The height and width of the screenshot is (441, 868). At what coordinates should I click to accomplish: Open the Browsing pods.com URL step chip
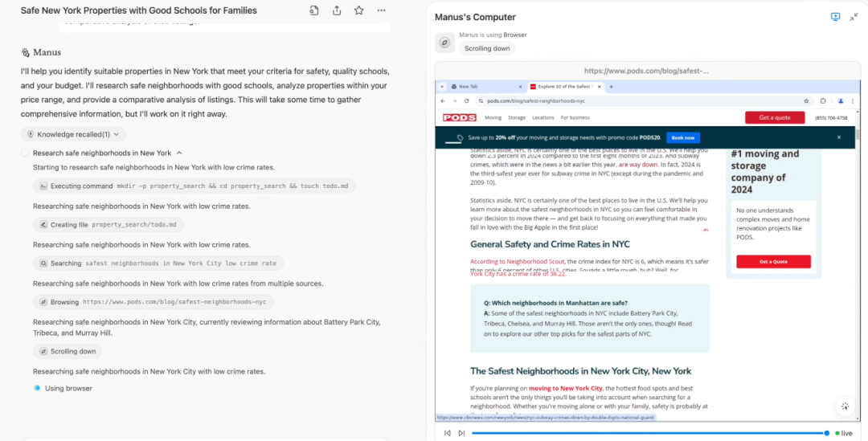coord(154,302)
